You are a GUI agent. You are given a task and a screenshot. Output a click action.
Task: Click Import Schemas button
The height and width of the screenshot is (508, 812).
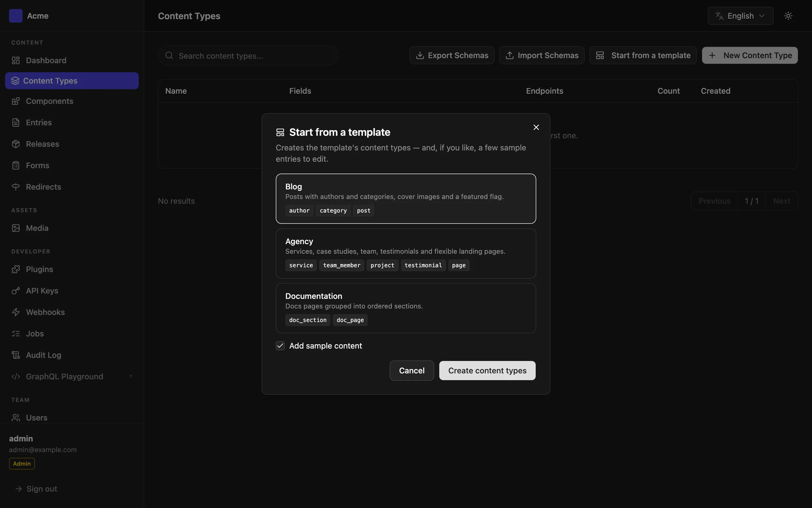pos(542,55)
